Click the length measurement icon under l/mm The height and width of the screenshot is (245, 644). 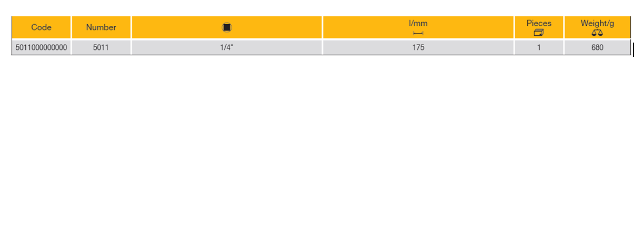[x=418, y=34]
